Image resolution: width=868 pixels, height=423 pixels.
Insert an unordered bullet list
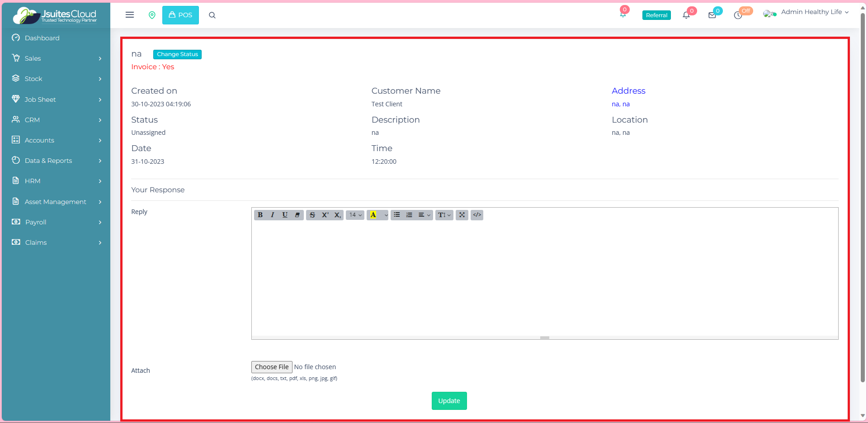tap(396, 215)
